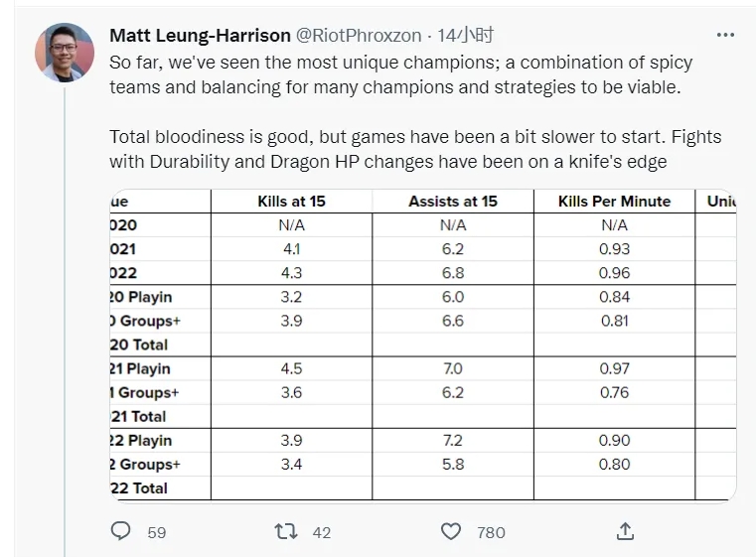Open Matt Leung-Harrison's profile picture
This screenshot has width=756, height=557.
click(65, 52)
